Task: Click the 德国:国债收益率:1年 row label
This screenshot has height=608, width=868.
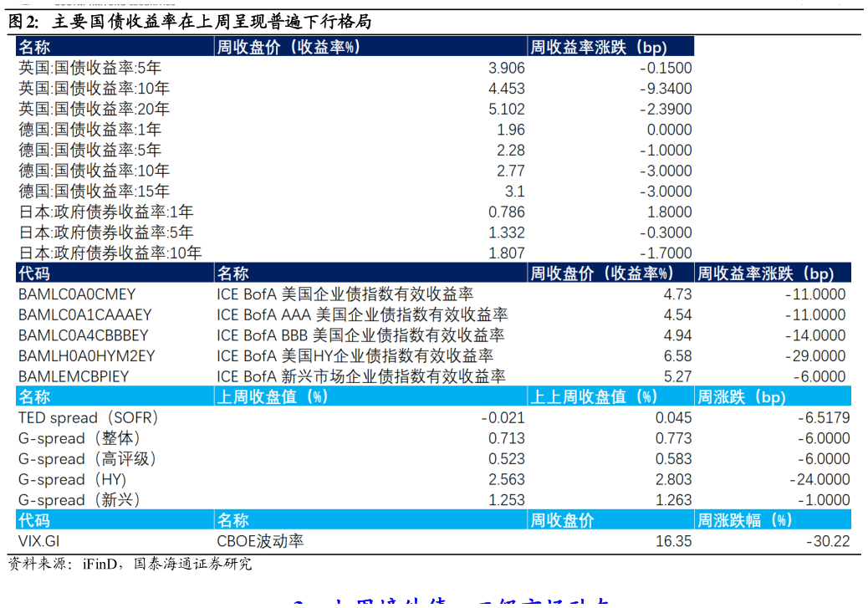Action: [90, 130]
